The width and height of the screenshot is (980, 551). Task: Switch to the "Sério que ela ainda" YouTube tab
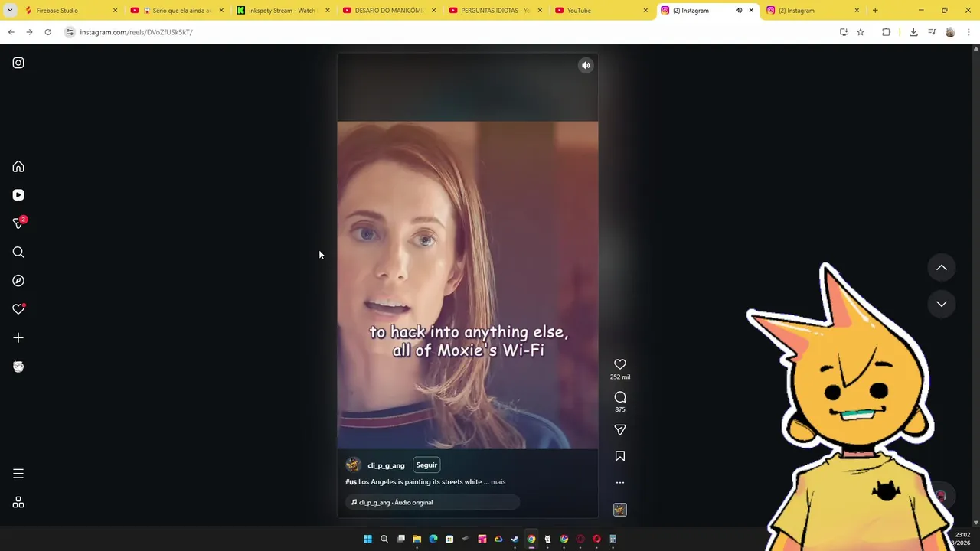(176, 11)
